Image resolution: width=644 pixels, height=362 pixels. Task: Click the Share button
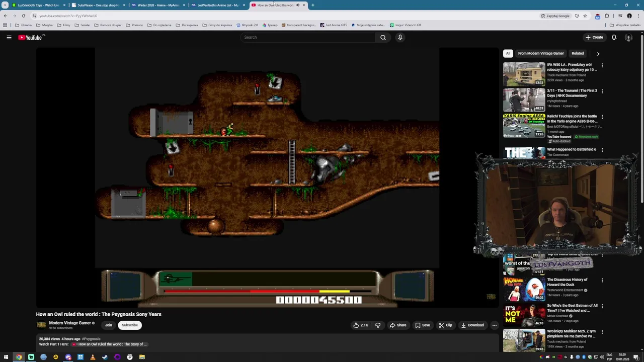(x=397, y=325)
